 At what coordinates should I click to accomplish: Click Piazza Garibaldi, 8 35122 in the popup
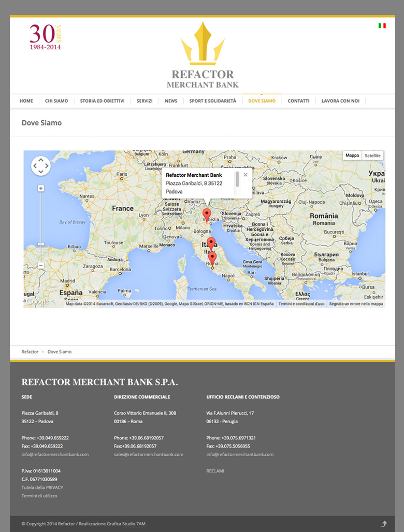tap(194, 183)
